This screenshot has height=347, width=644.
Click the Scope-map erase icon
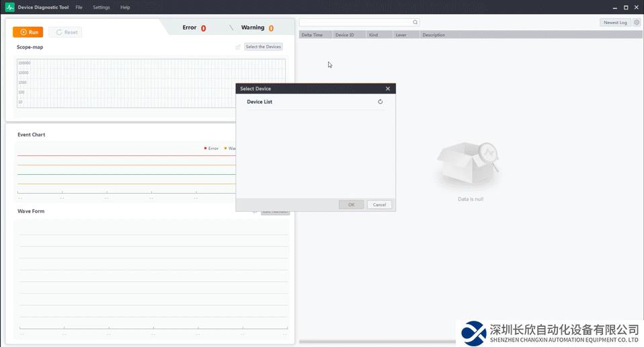[x=238, y=47]
